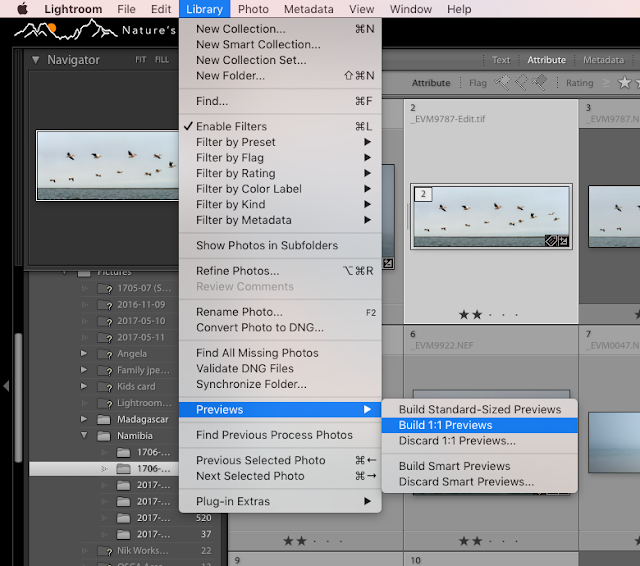Collapse left panel with edge arrow
Viewport: 640px width, 566px height.
[x=6, y=386]
